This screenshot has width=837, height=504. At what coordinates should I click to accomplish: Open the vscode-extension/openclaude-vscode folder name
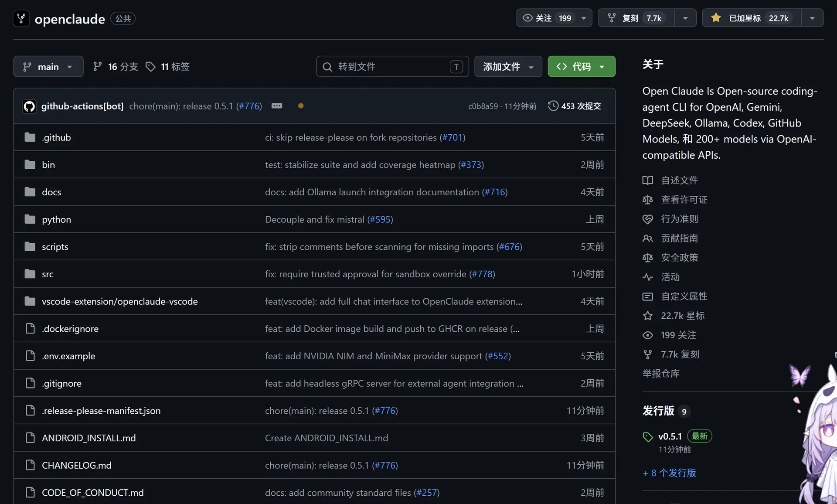point(120,301)
